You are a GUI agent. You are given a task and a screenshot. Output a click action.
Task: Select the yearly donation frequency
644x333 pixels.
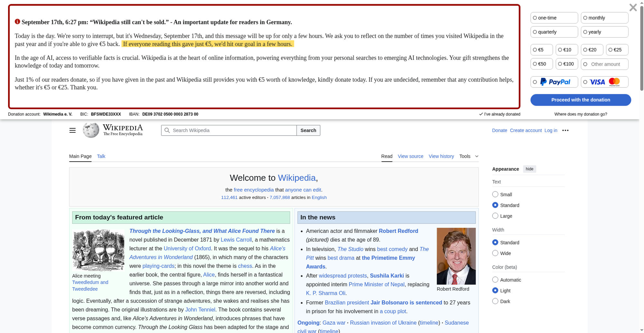tap(604, 32)
